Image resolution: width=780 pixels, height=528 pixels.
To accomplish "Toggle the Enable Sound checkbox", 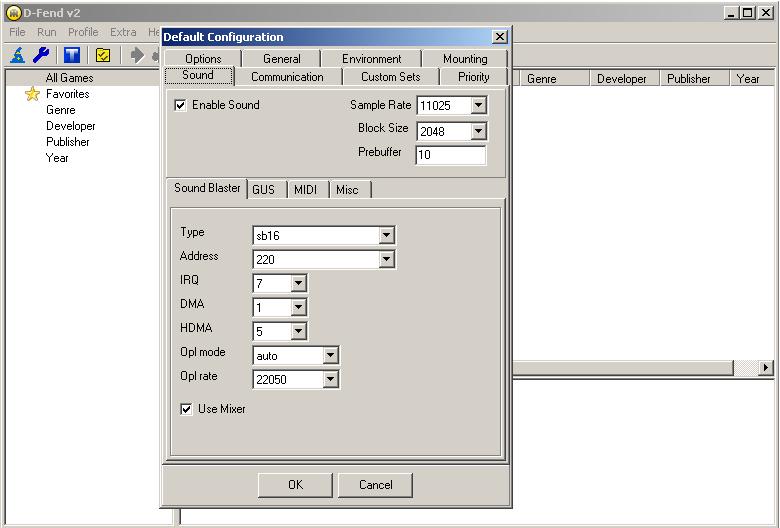I will click(180, 105).
